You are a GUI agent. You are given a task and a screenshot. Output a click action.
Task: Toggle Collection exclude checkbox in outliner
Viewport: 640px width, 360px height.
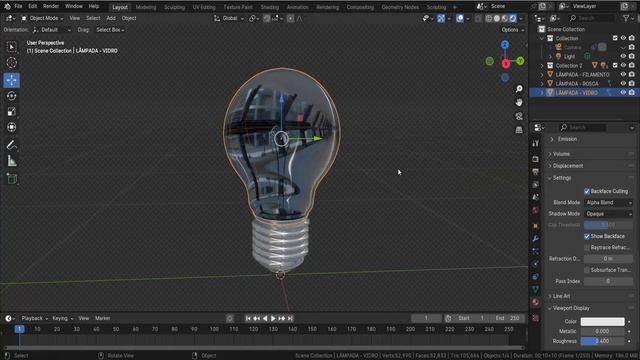pos(615,38)
